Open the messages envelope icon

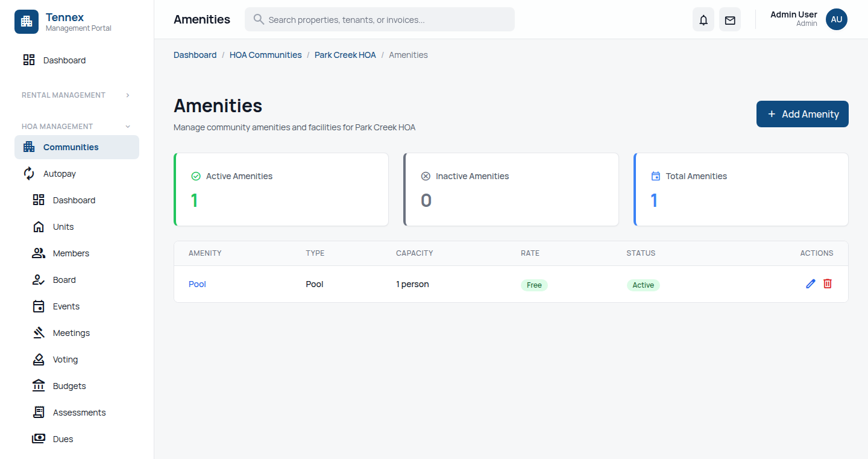(x=729, y=20)
